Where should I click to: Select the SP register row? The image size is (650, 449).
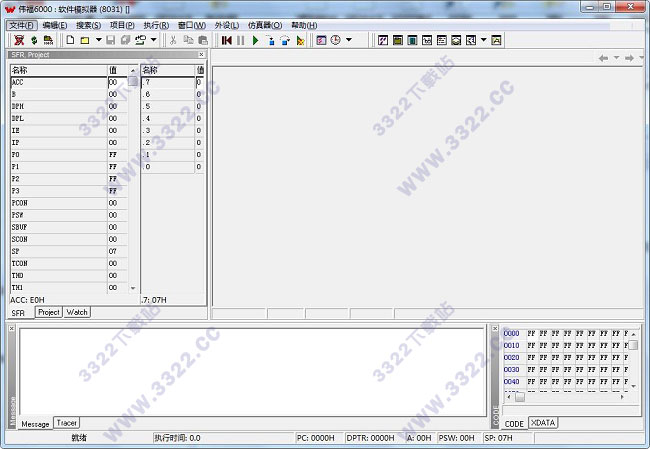[69, 251]
